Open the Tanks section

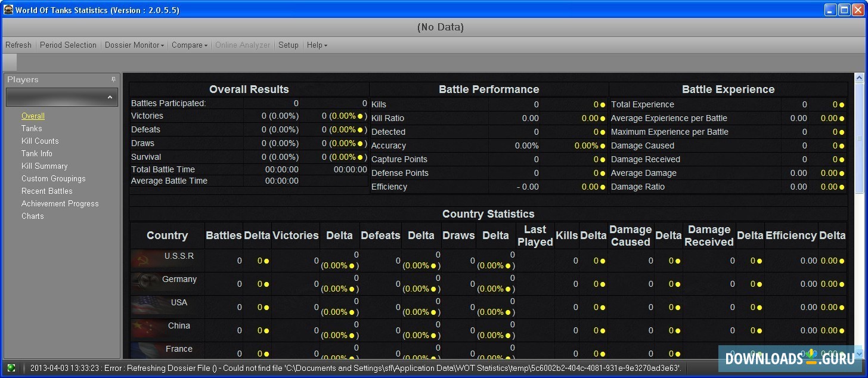click(x=32, y=129)
